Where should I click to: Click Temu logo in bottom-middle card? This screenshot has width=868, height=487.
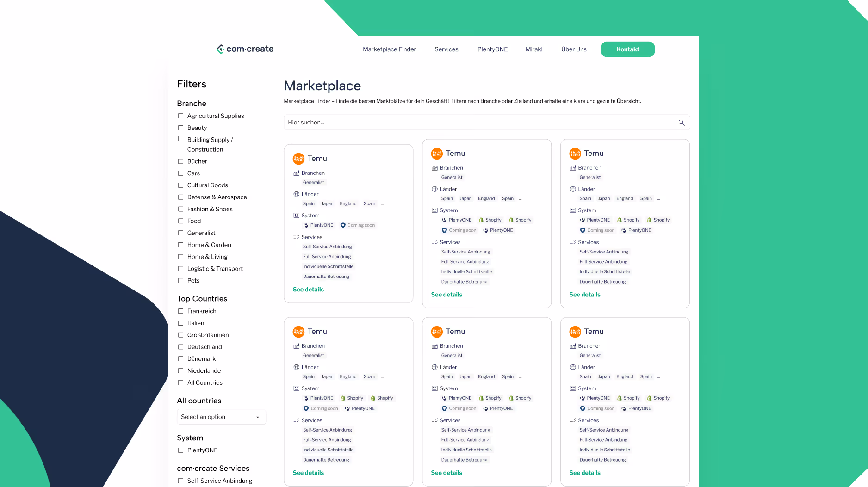click(437, 332)
